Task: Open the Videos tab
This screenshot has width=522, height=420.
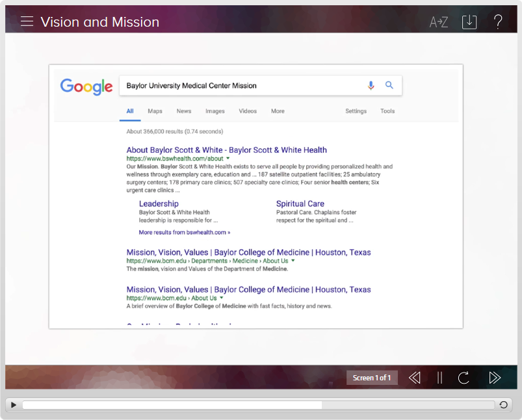Action: [248, 111]
